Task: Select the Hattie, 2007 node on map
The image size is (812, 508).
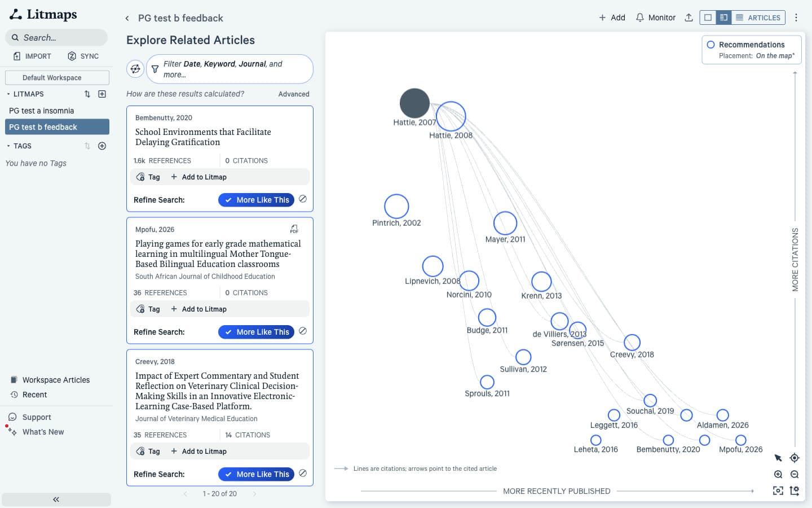Action: coord(414,103)
